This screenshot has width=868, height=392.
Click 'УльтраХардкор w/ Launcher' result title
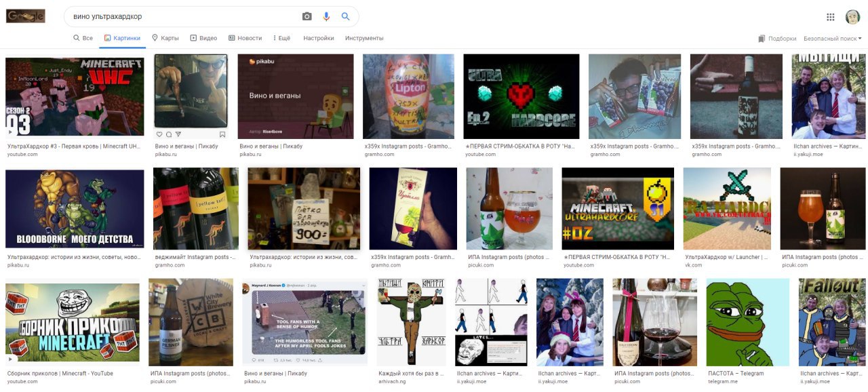[726, 258]
